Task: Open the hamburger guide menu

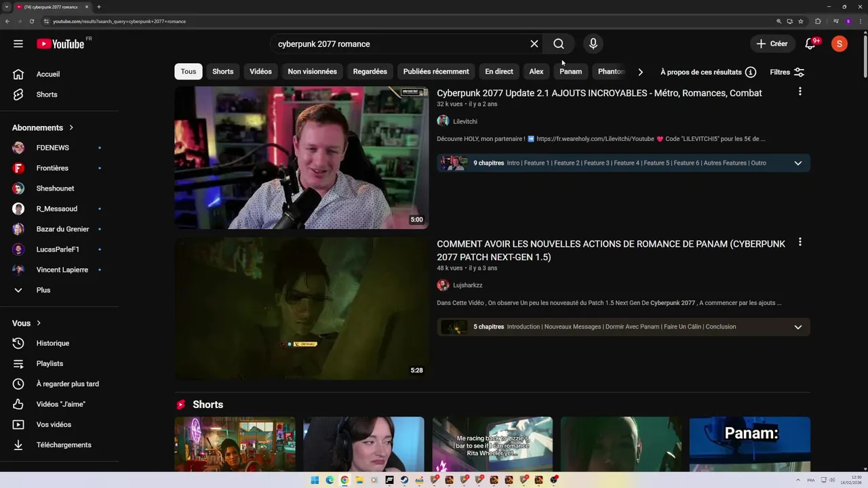Action: (x=18, y=44)
